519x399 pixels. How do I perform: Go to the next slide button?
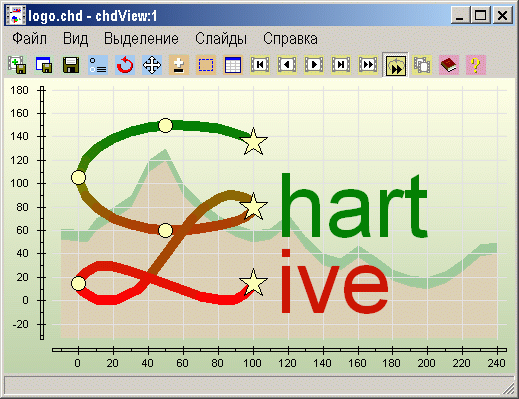(x=314, y=65)
